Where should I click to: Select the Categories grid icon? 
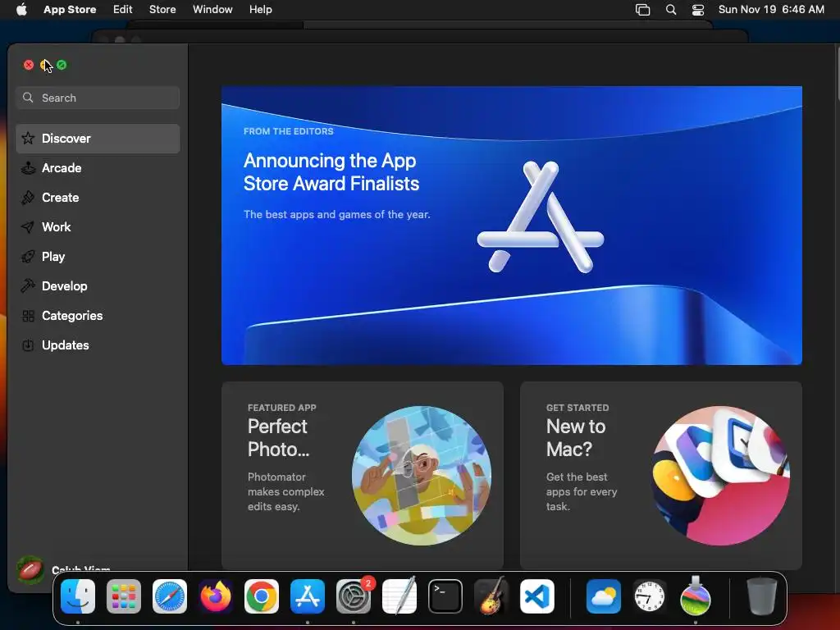coord(28,316)
